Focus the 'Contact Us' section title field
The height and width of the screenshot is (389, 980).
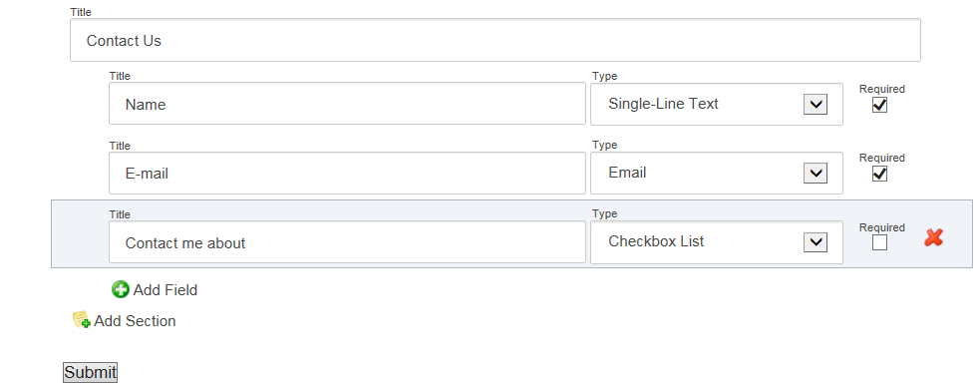point(495,40)
